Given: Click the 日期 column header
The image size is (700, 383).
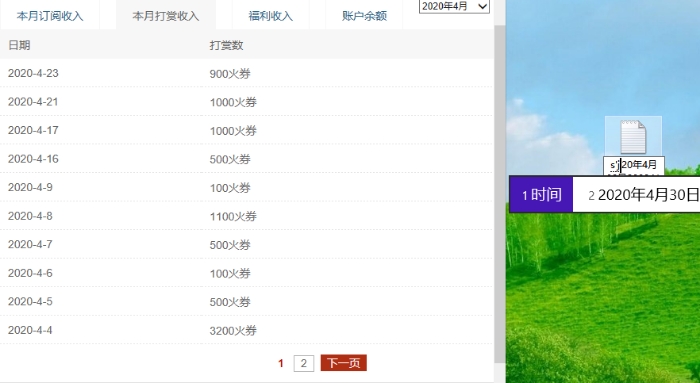Looking at the screenshot, I should tap(19, 45).
